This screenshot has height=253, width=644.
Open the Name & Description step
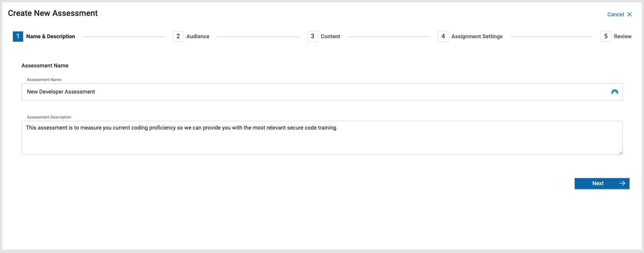[x=50, y=36]
